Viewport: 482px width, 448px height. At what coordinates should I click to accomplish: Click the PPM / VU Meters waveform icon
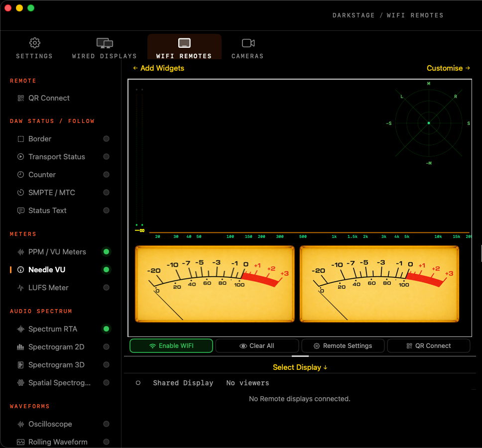(20, 252)
